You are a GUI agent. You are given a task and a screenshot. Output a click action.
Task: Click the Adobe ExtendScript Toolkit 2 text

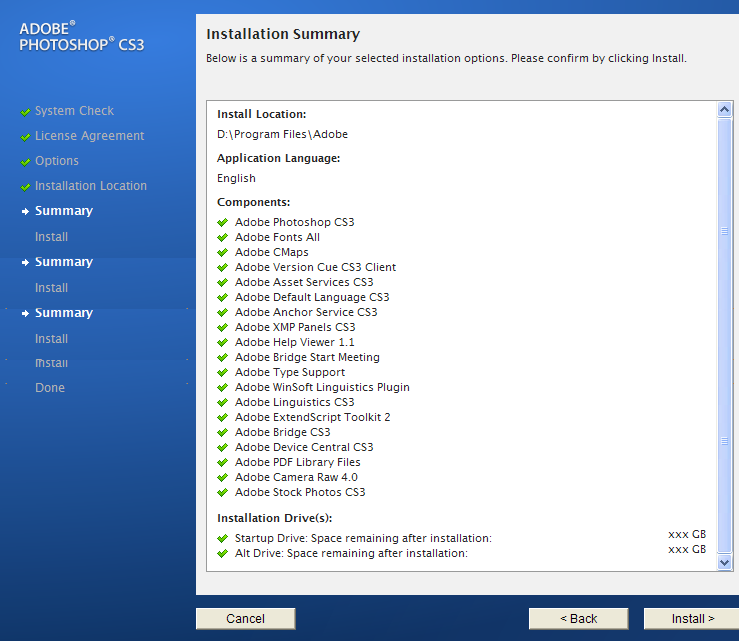click(x=312, y=417)
